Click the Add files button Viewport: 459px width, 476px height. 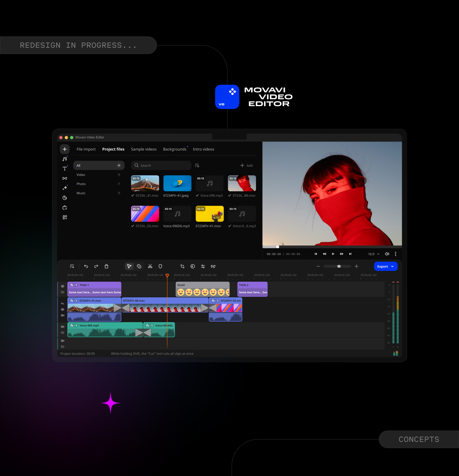[247, 165]
